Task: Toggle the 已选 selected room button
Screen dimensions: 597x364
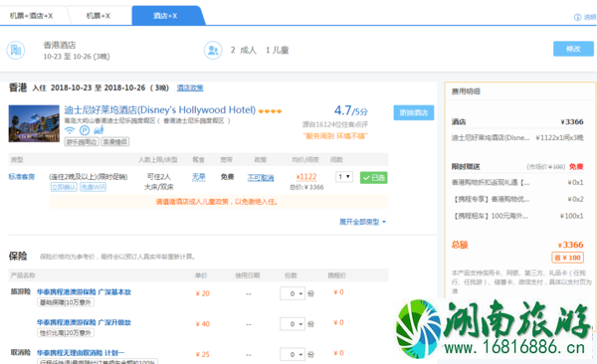Action: pos(373,178)
